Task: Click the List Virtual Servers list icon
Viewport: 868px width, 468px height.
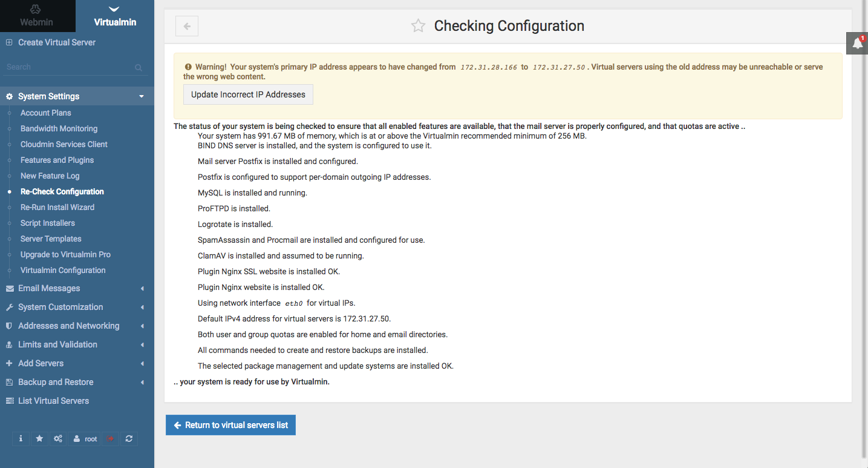Action: click(x=9, y=401)
